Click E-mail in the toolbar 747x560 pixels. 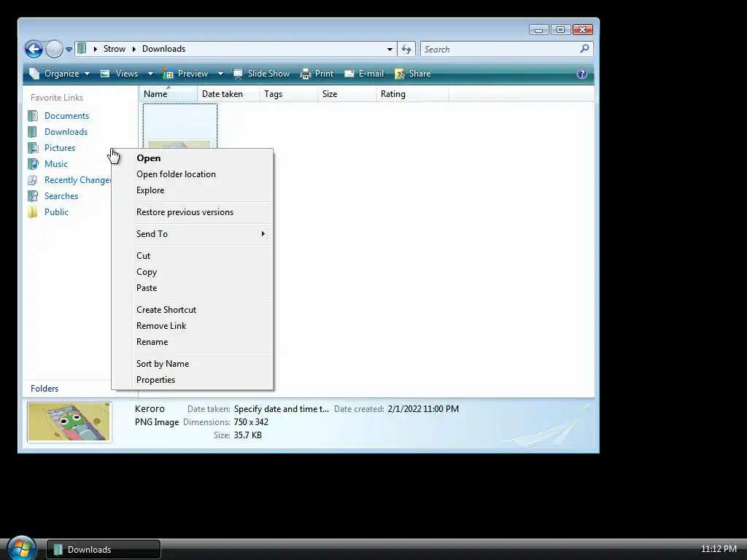point(364,74)
